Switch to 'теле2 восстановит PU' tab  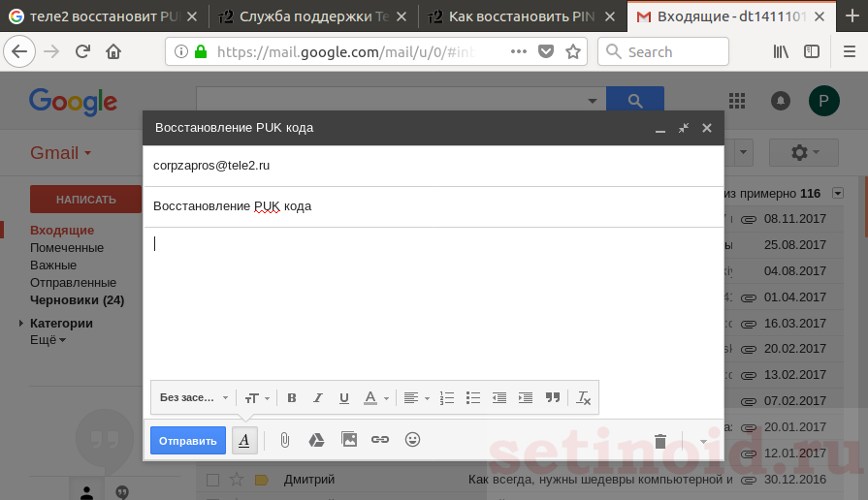coord(105,16)
